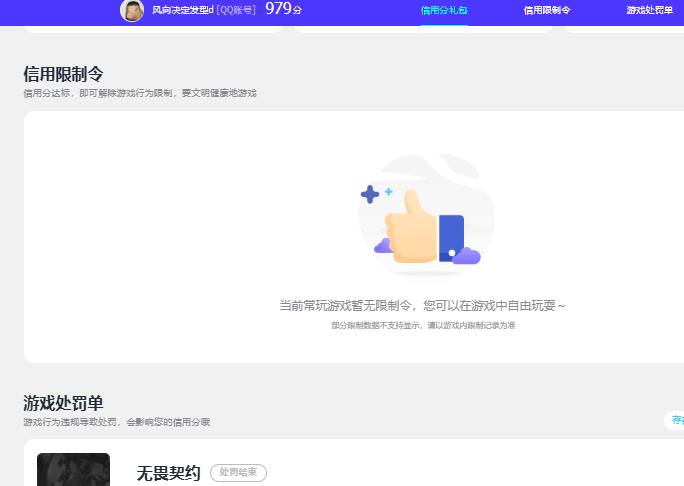Click the subtitle 游戏行为违规导致处罚
The height and width of the screenshot is (486, 684).
70,422
